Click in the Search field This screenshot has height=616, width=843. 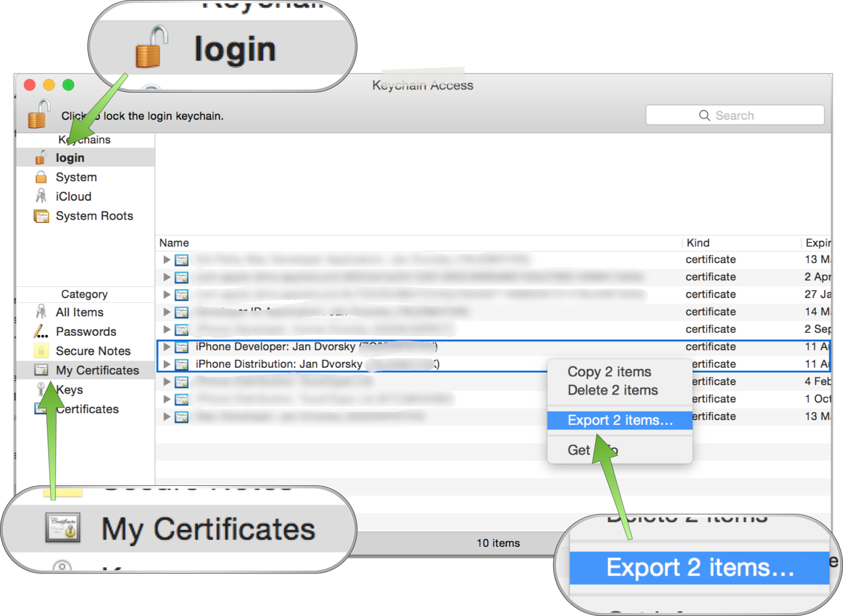click(734, 115)
